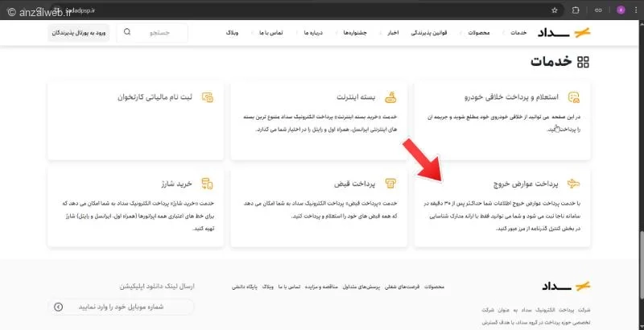
Task: Click footer link وبلاگ
Action: [268, 287]
